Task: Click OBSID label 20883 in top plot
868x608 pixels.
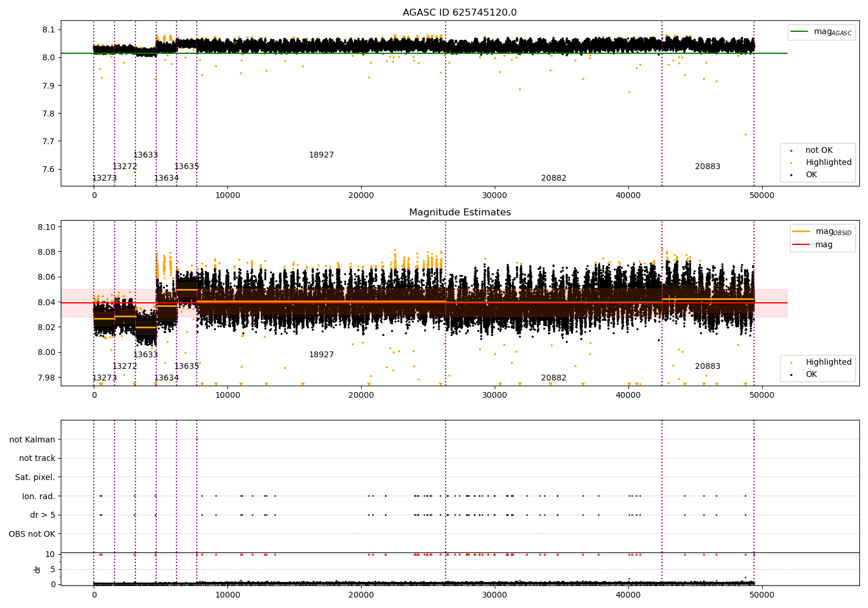Action: 708,167
